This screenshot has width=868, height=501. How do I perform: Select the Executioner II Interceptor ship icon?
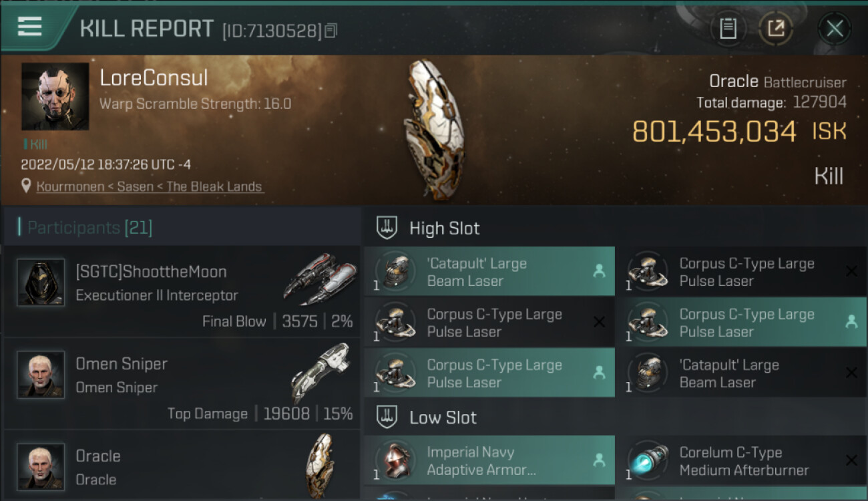point(319,279)
